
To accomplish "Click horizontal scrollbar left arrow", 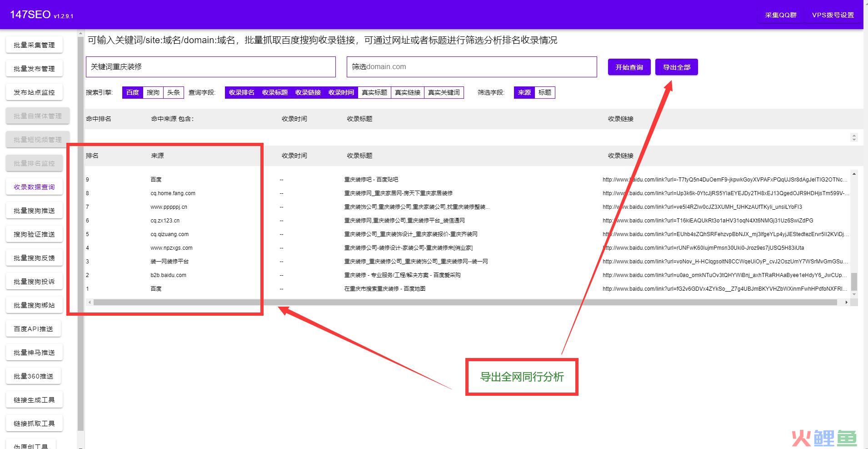I will (x=90, y=303).
